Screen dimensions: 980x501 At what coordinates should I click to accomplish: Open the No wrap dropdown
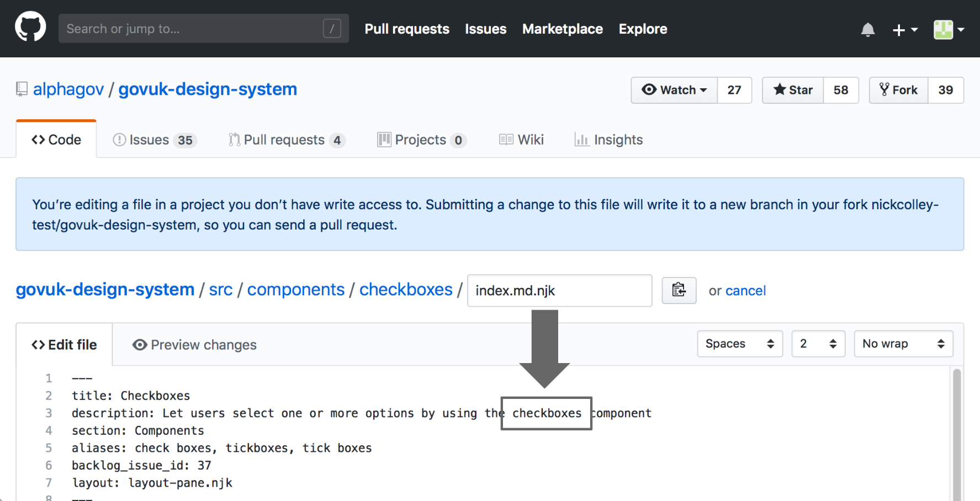[903, 343]
